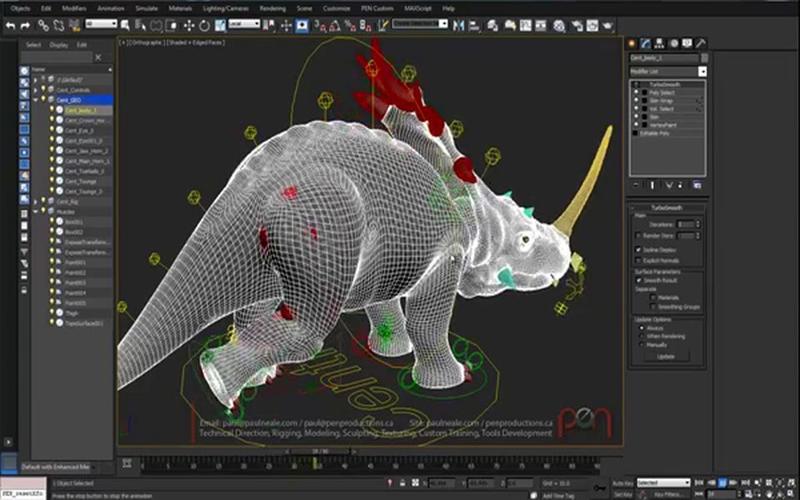Image resolution: width=800 pixels, height=500 pixels.
Task: Expand the Cent_Rig tree node
Action: (35, 202)
